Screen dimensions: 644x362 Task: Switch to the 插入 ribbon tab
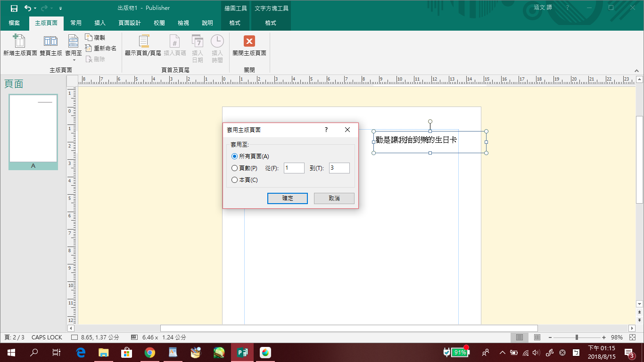pyautogui.click(x=100, y=23)
